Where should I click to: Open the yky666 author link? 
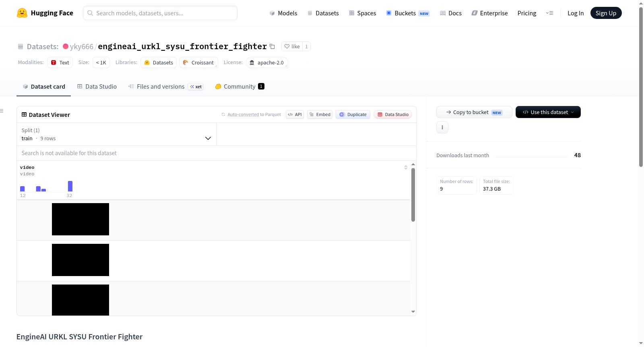82,46
